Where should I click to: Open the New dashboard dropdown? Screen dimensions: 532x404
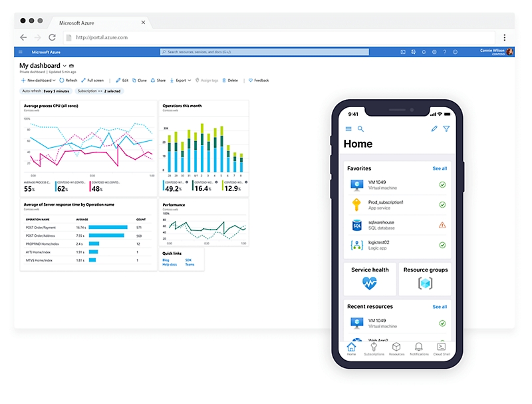click(x=38, y=80)
